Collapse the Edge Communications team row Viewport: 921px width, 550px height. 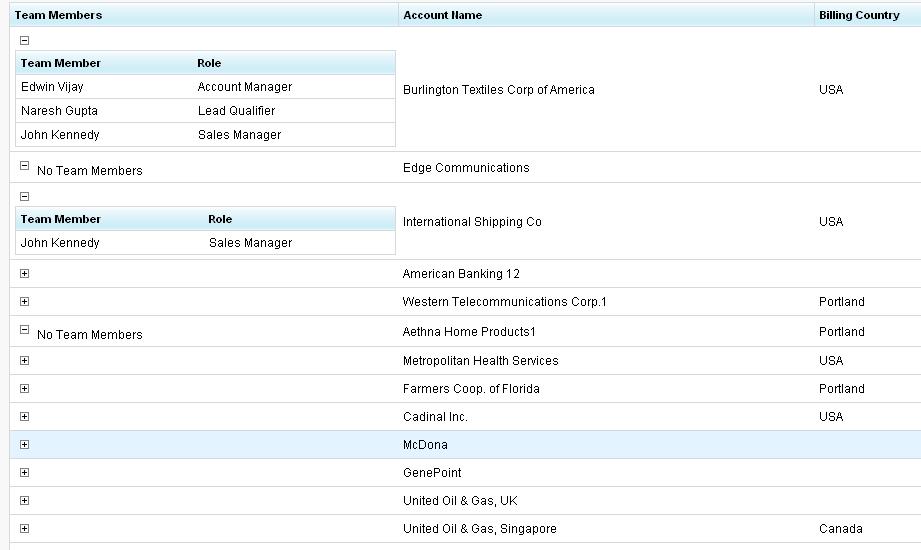[24, 166]
